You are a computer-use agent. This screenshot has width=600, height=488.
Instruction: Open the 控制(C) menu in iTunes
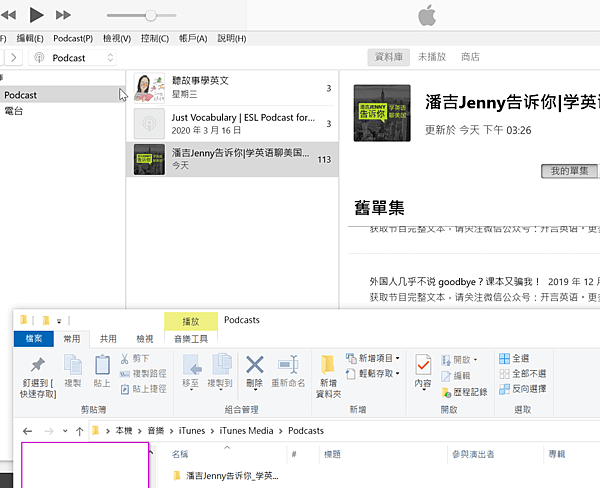point(155,38)
